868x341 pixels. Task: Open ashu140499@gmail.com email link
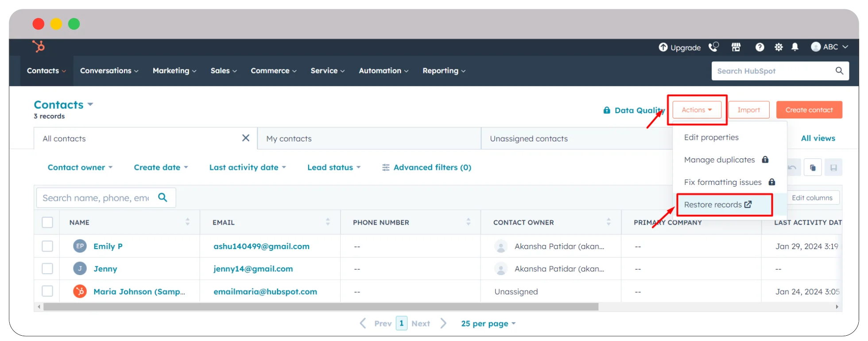point(261,246)
